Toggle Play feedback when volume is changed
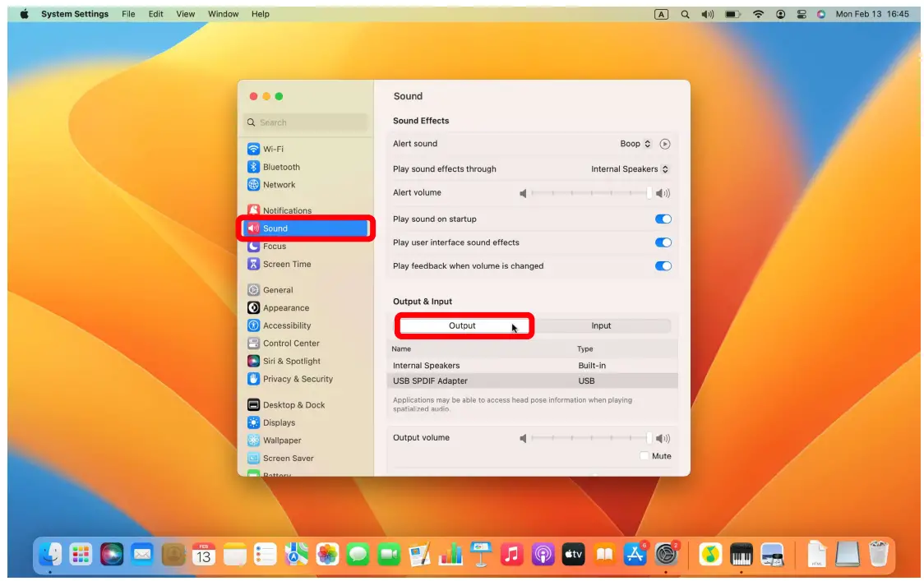 click(x=663, y=265)
